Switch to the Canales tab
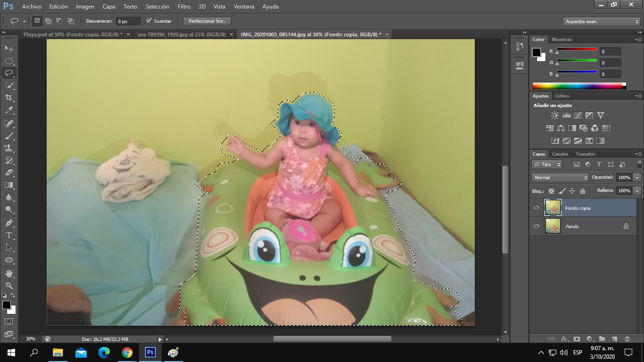644x362 pixels. (560, 154)
